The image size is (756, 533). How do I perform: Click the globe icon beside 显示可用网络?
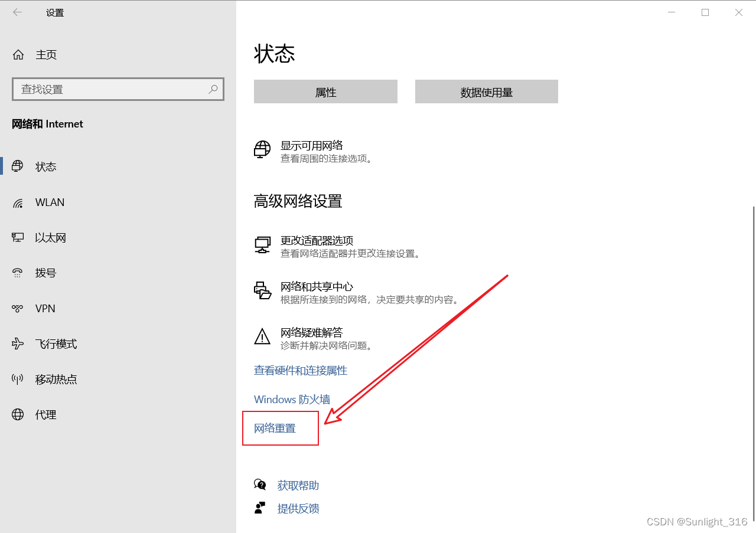[262, 149]
